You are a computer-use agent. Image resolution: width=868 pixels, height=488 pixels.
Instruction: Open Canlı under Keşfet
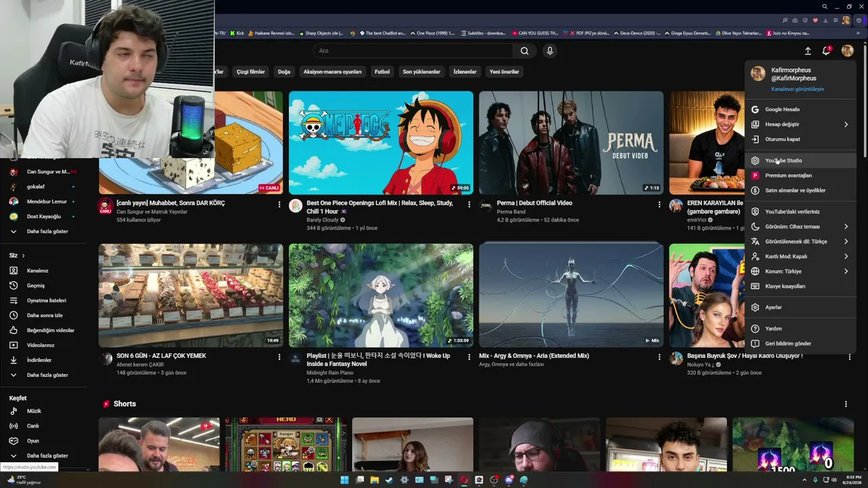click(x=43, y=426)
